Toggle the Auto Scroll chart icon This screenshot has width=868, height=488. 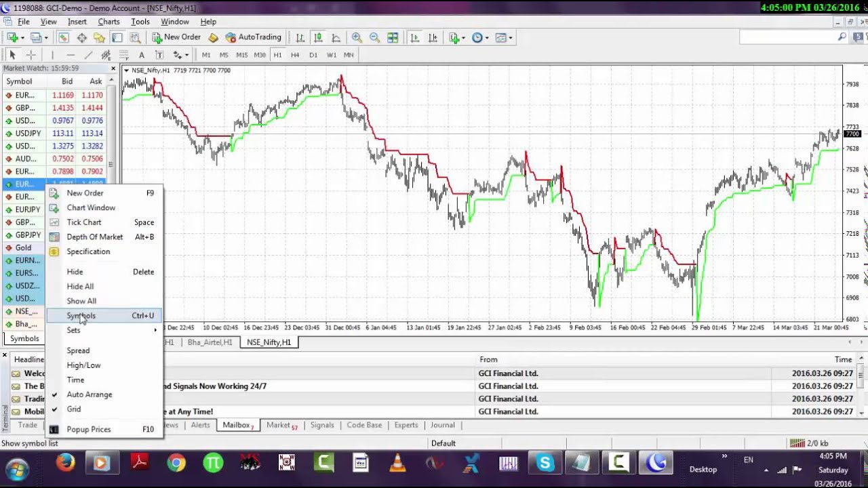click(415, 38)
